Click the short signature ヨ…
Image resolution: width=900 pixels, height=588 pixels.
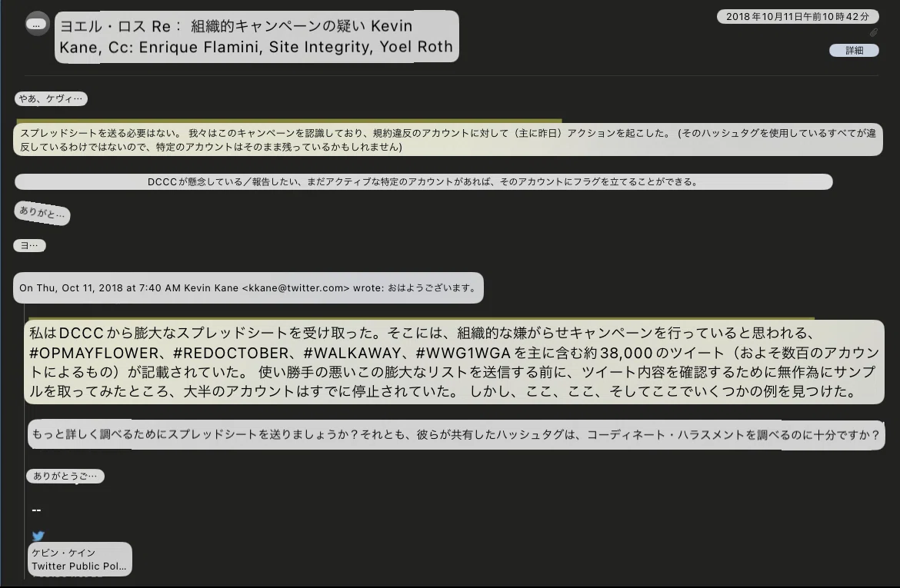tap(29, 245)
